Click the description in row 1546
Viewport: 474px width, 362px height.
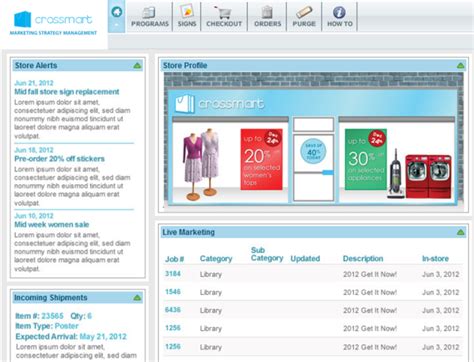pyautogui.click(x=370, y=292)
